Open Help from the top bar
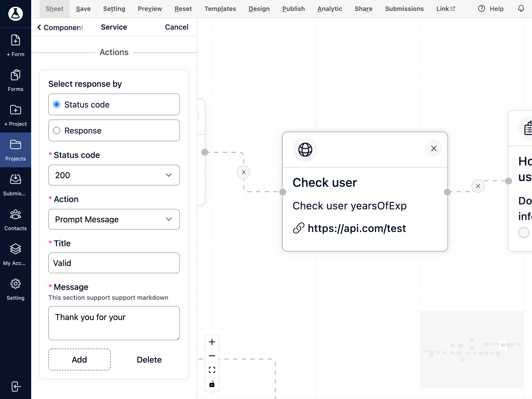The image size is (532, 399). click(491, 9)
